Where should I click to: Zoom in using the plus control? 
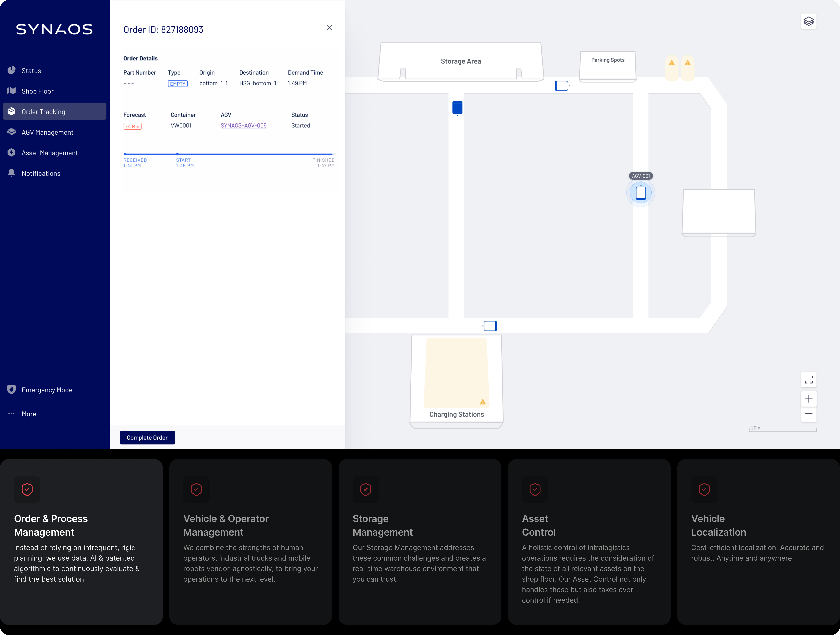[809, 399]
